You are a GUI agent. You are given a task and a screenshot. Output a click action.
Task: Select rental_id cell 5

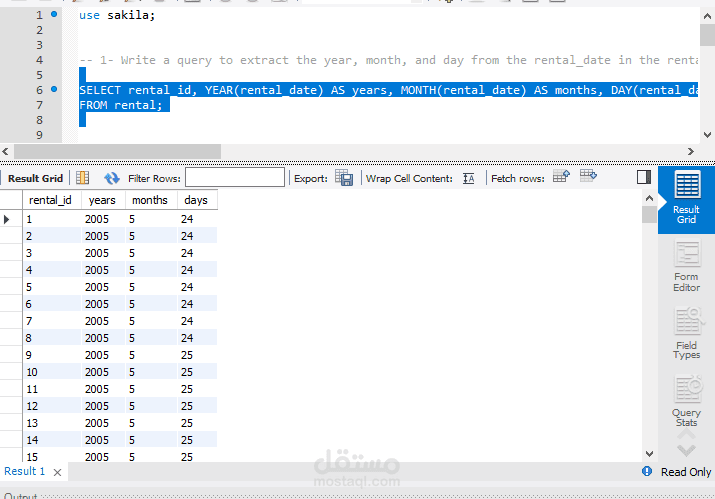52,287
